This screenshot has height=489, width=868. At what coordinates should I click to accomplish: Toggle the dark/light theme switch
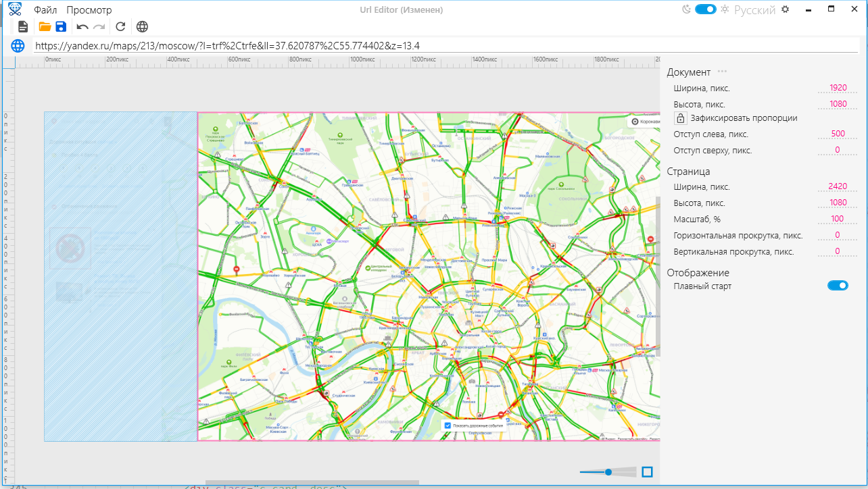[705, 9]
